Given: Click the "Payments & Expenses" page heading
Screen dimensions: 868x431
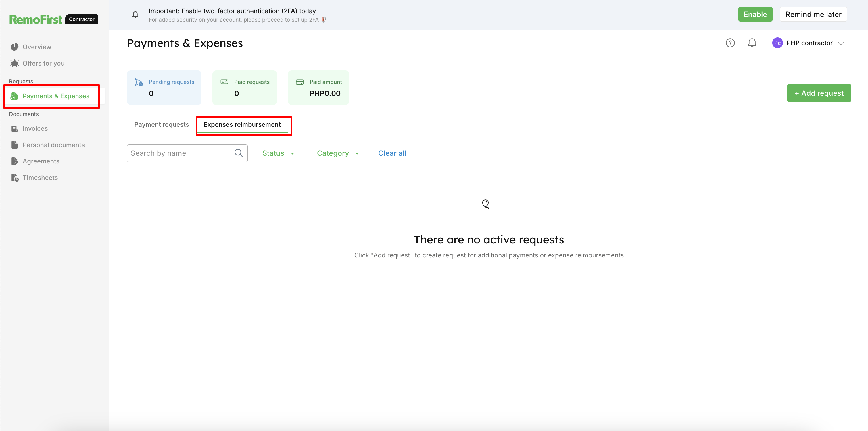Looking at the screenshot, I should click(x=185, y=43).
